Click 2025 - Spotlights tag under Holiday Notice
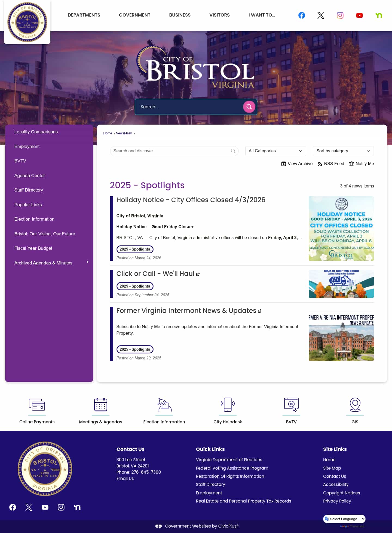Screen dimensions: 392x533 coord(135,249)
